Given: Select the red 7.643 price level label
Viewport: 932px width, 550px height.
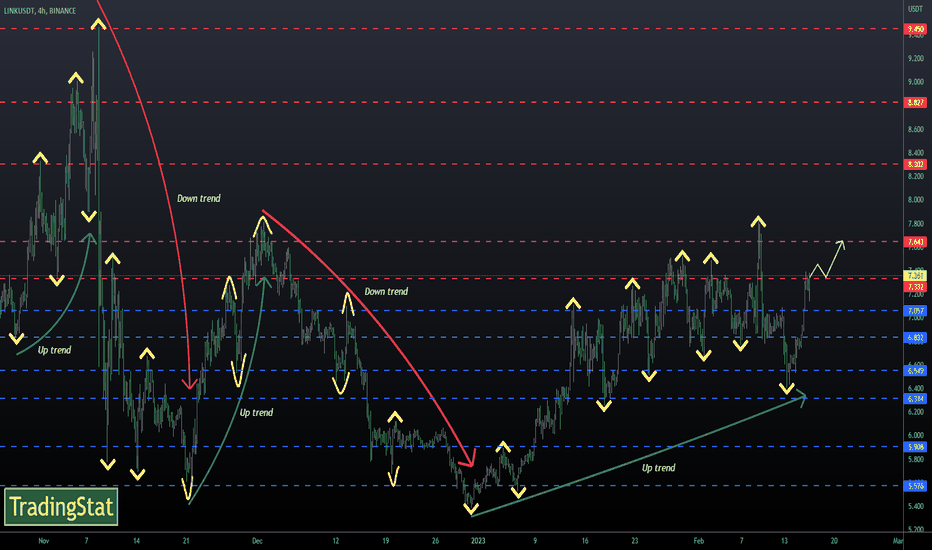Looking at the screenshot, I should tap(915, 241).
